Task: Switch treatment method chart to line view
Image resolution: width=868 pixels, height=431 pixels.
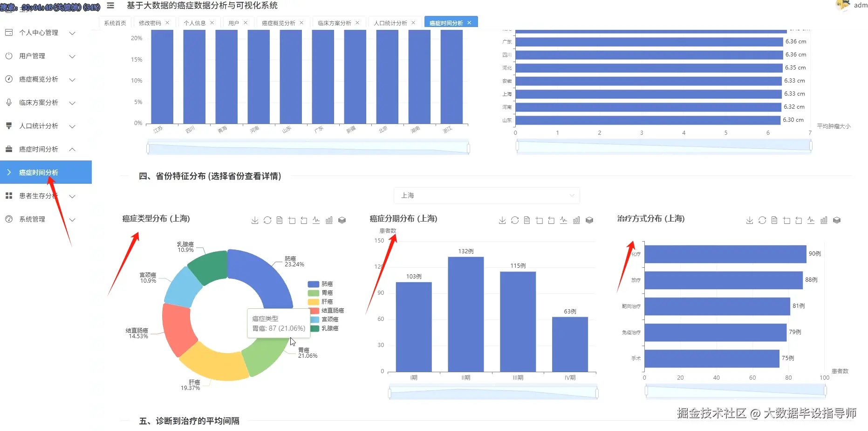Action: tap(811, 220)
